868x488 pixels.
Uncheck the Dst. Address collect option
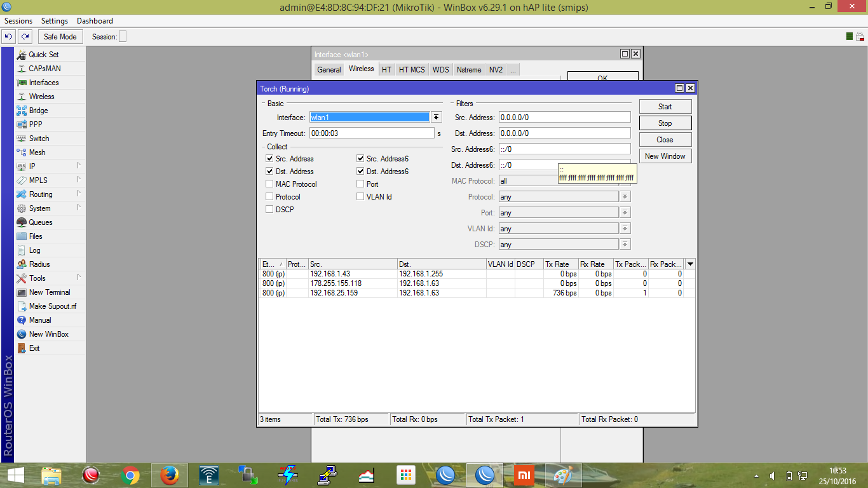(269, 172)
